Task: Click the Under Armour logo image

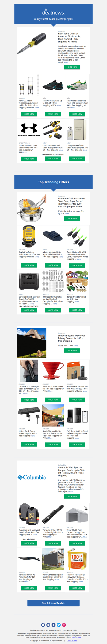Action: click(x=29, y=130)
